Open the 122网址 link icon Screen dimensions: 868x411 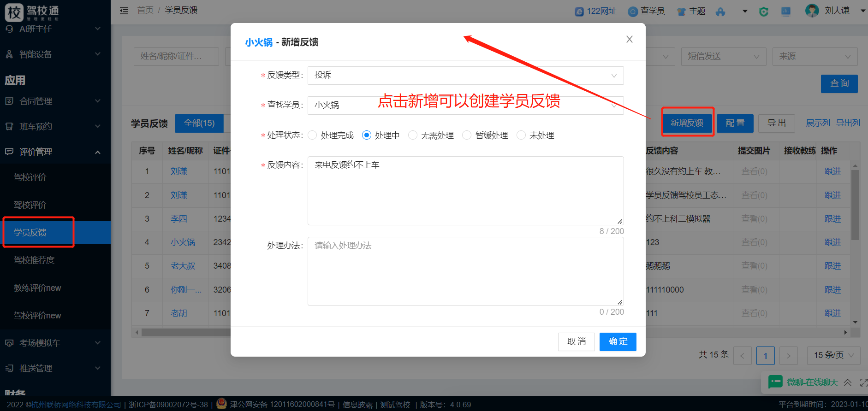(x=579, y=12)
